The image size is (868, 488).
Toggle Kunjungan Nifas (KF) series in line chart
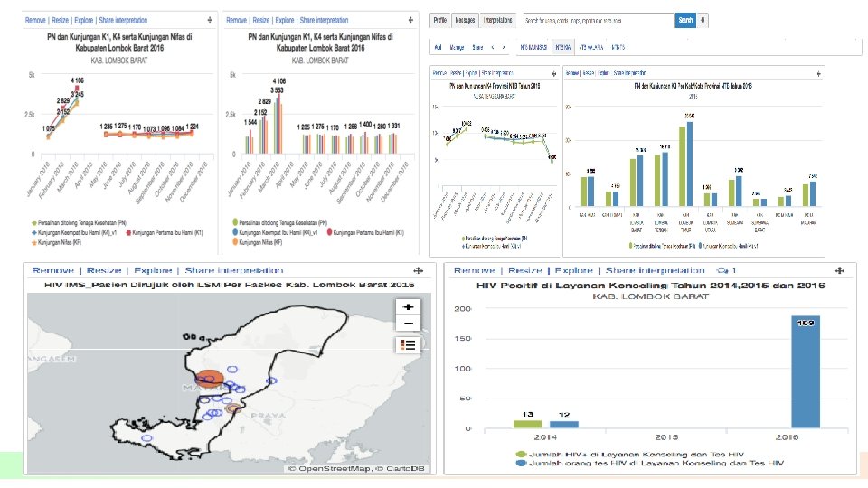[x=57, y=242]
